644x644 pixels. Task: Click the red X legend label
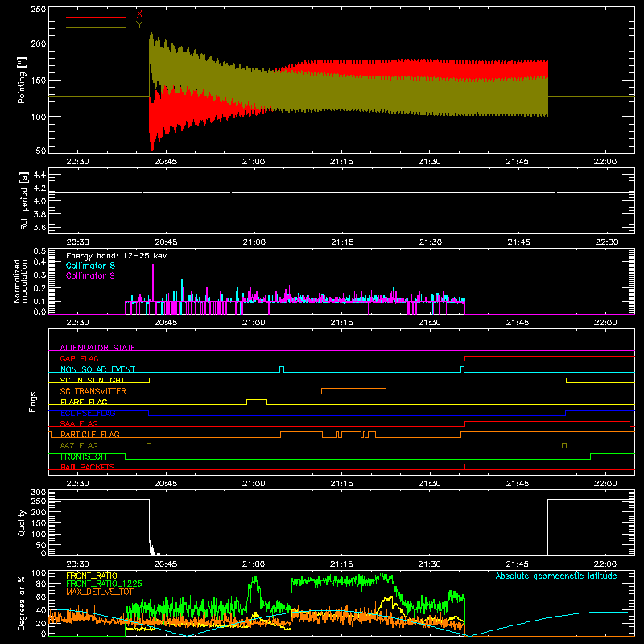click(x=139, y=14)
